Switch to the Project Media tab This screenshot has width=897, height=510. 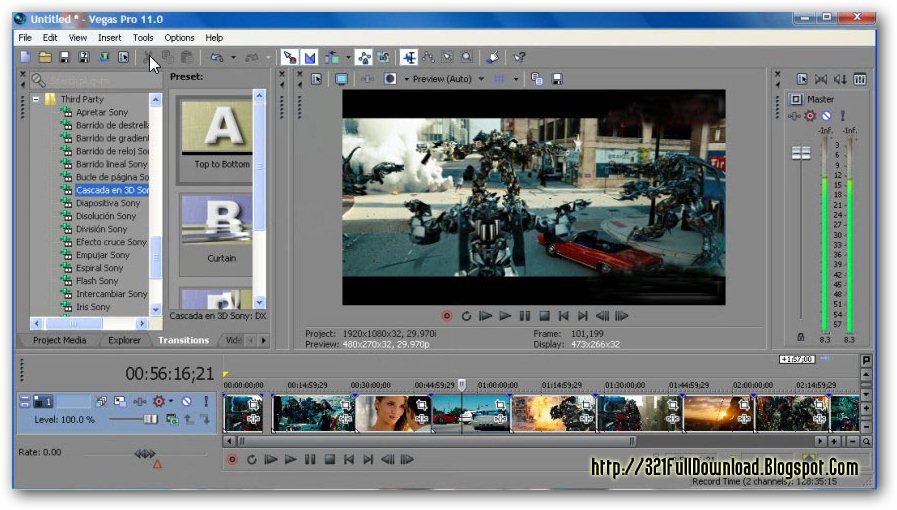[59, 340]
